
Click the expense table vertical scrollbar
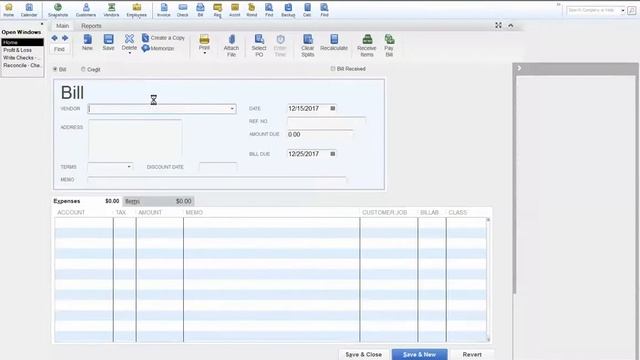click(488, 280)
